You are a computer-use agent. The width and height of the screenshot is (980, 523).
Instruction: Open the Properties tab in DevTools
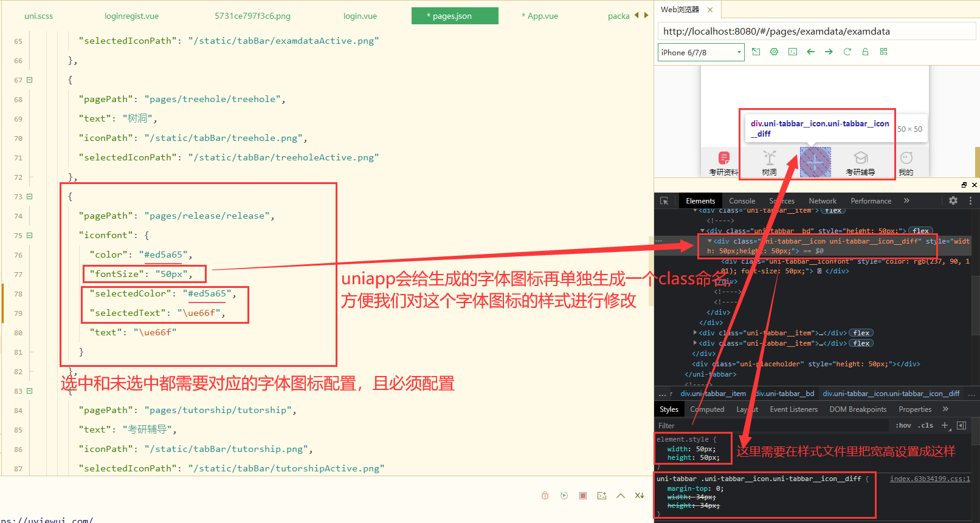(915, 409)
